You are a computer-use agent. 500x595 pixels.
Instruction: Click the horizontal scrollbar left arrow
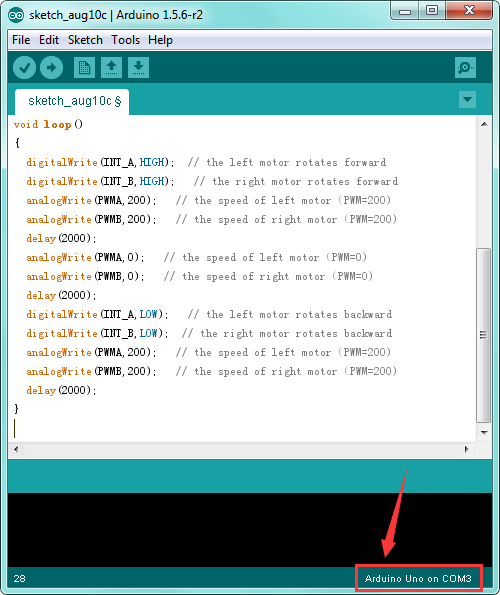click(16, 449)
